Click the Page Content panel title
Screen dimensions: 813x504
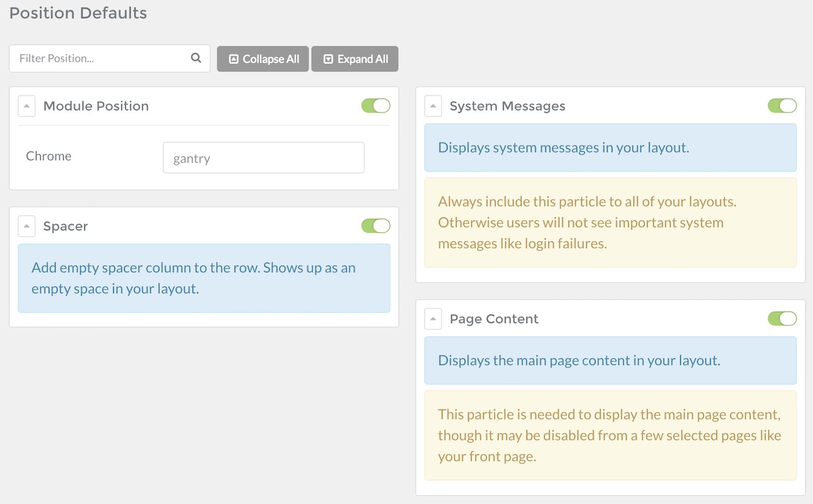point(494,319)
